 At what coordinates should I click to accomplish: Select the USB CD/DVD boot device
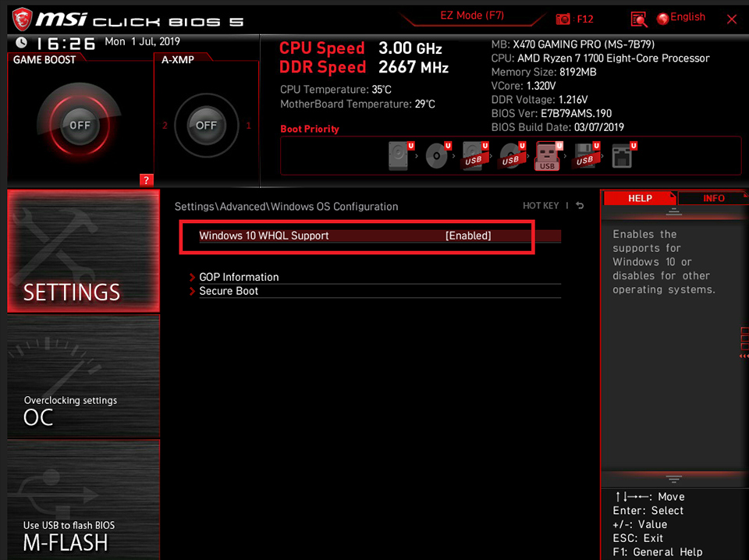click(x=512, y=156)
